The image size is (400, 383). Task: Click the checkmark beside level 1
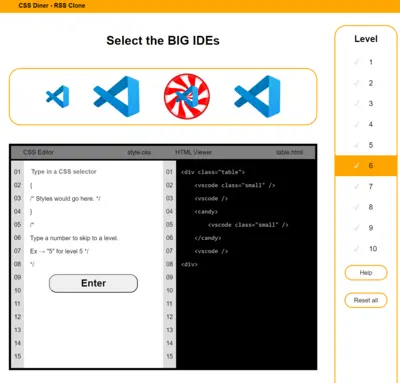pos(357,62)
